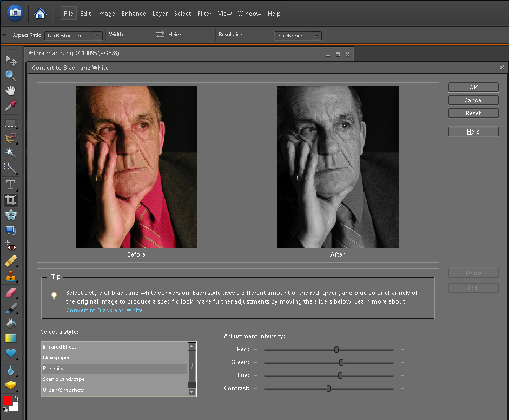Screen dimensions: 509x420
Task: Select the Eraser tool
Action: point(10,293)
